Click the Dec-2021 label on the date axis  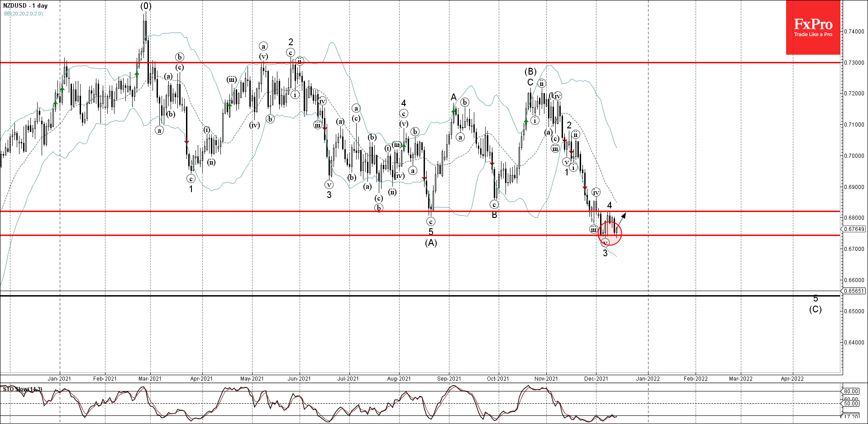(x=596, y=380)
